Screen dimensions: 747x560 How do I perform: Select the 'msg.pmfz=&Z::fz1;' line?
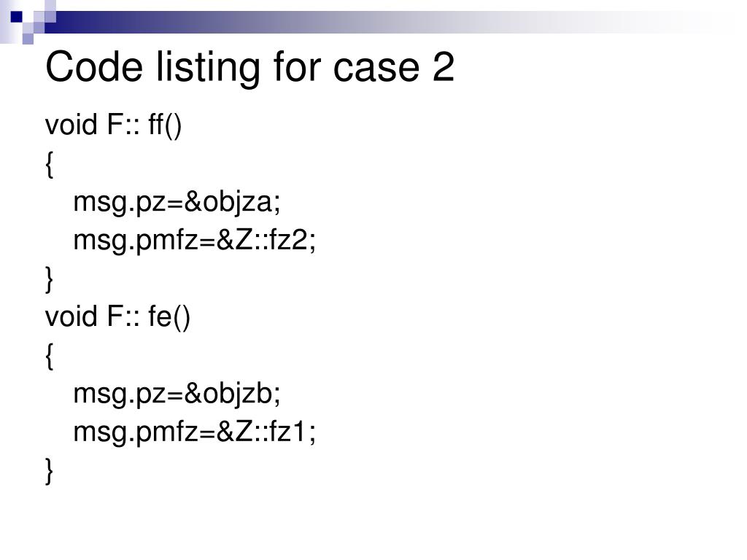click(194, 432)
